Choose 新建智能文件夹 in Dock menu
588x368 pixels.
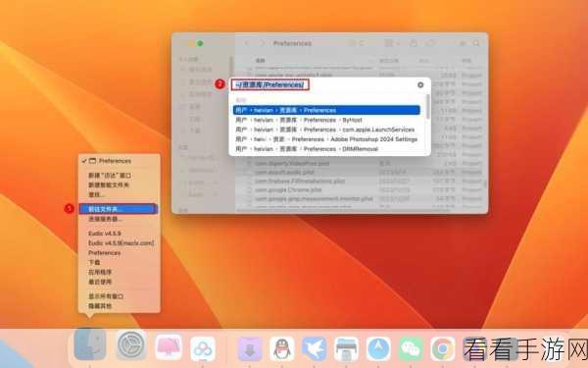point(109,185)
